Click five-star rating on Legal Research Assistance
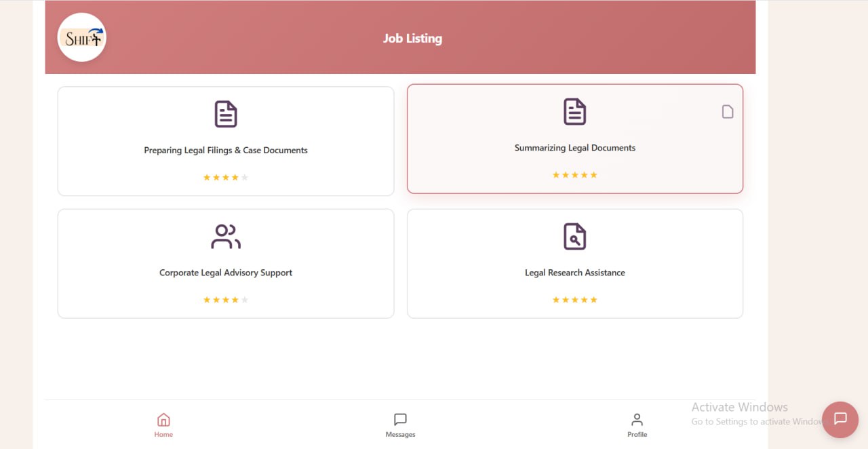This screenshot has height=449, width=868. (574, 300)
